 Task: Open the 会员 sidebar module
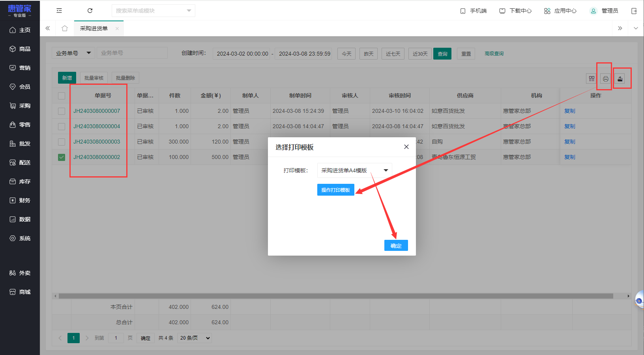click(20, 87)
